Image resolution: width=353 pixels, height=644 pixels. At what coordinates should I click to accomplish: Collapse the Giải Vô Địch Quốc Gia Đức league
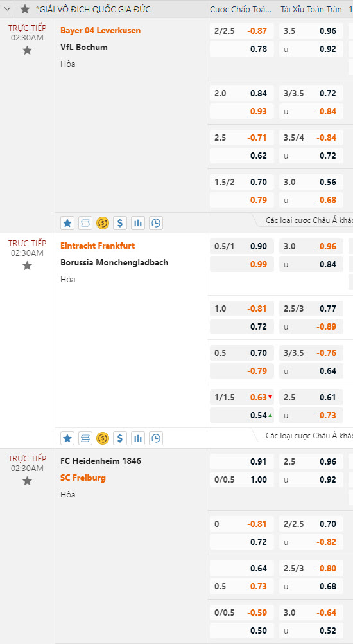click(7, 9)
